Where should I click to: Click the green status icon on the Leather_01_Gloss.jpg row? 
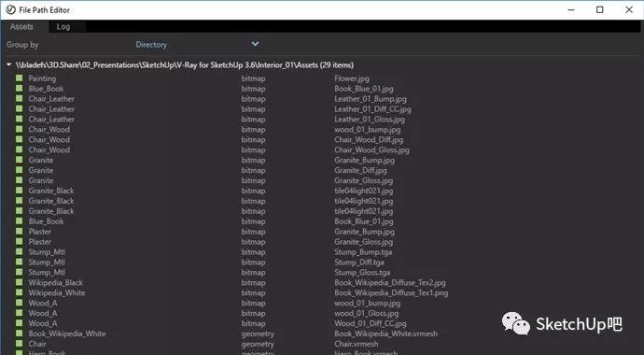tap(19, 120)
